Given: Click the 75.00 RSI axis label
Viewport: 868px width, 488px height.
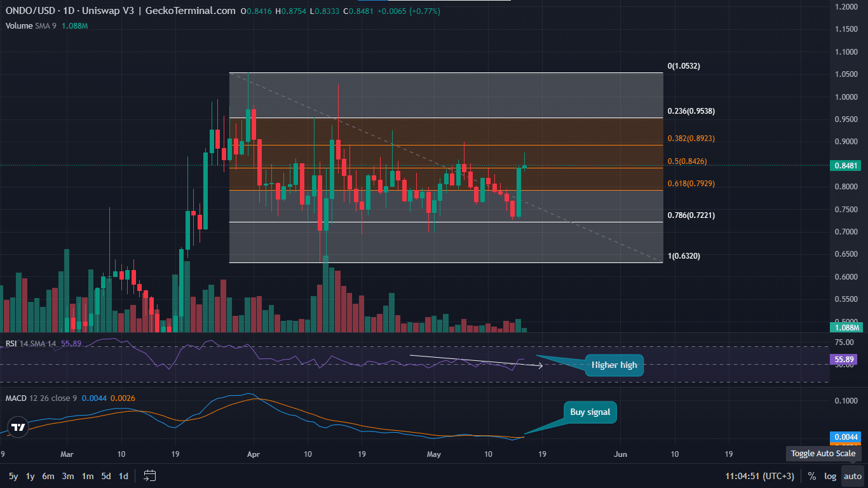Looking at the screenshot, I should tap(844, 342).
